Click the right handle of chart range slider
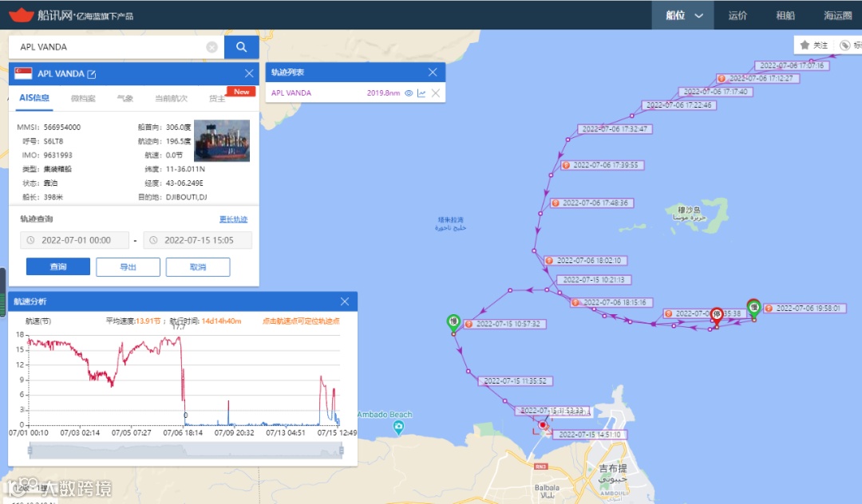 coord(342,451)
